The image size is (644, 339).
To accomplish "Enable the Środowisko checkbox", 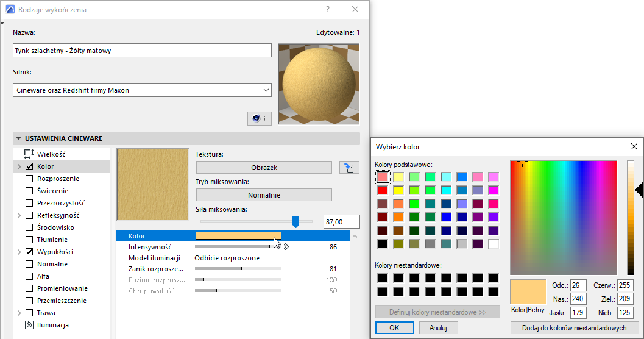I will coord(29,227).
